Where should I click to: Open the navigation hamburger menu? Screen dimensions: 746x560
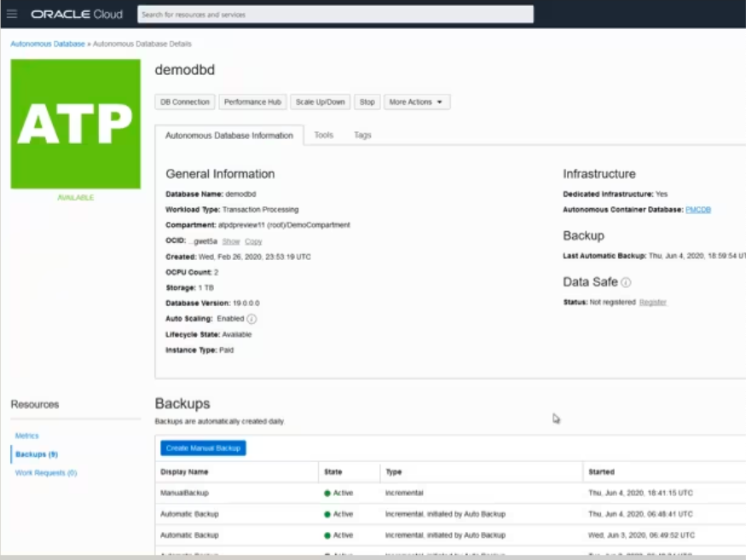pos(11,13)
